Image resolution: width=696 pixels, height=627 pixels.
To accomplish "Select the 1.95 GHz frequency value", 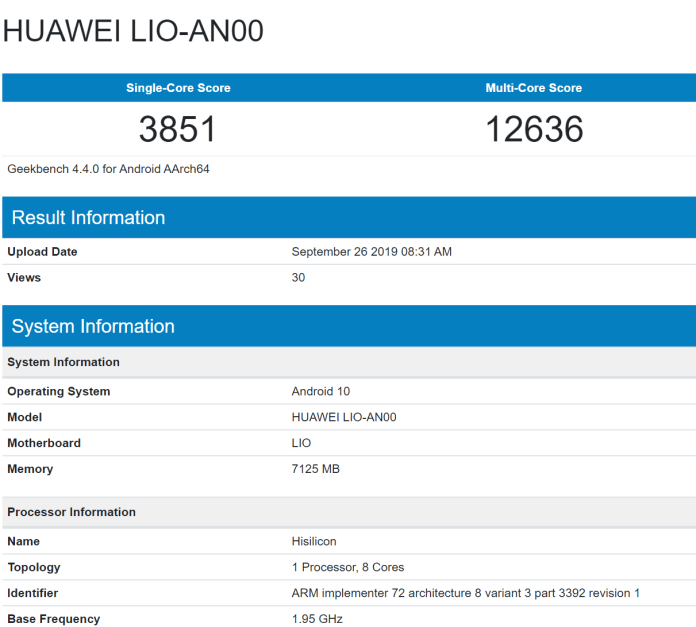I will tap(317, 619).
